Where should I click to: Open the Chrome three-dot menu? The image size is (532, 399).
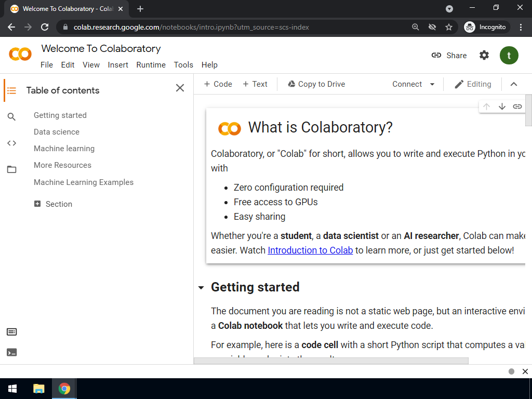(x=521, y=27)
